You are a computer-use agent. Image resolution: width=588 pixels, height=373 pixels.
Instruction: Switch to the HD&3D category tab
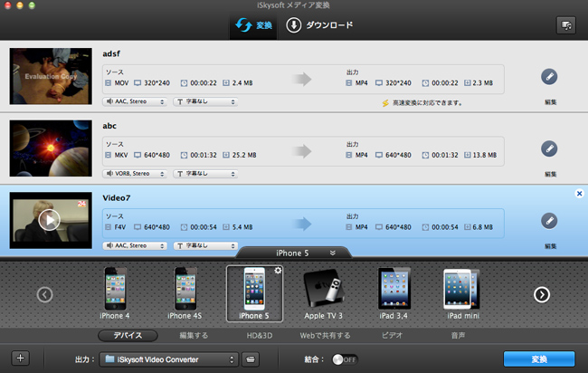(260, 336)
